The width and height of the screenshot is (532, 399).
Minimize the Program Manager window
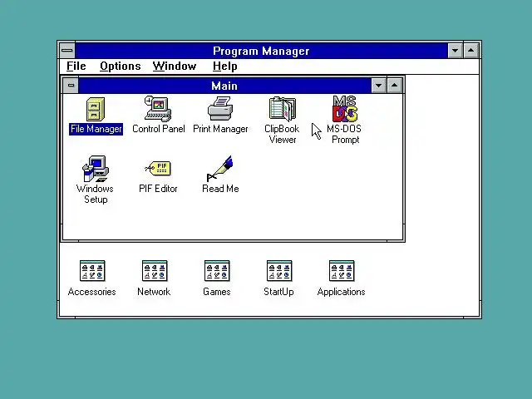pos(455,51)
